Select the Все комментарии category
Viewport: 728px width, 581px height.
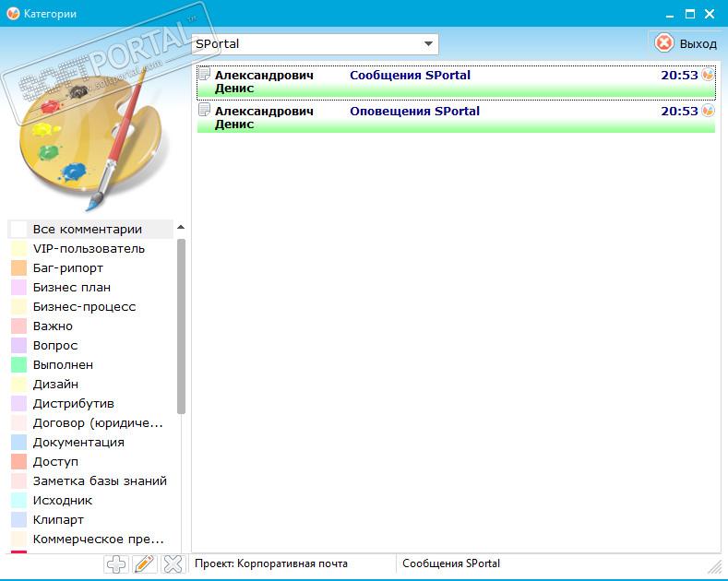pyautogui.click(x=90, y=230)
